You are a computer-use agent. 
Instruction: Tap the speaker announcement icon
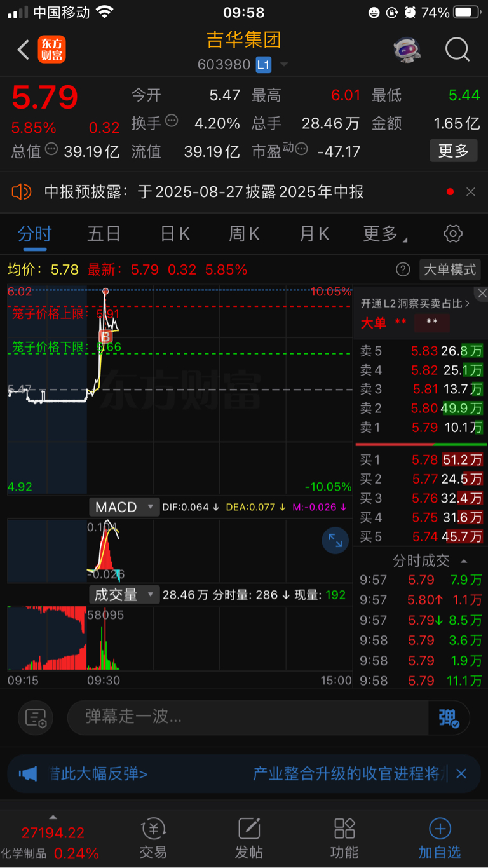[22, 191]
